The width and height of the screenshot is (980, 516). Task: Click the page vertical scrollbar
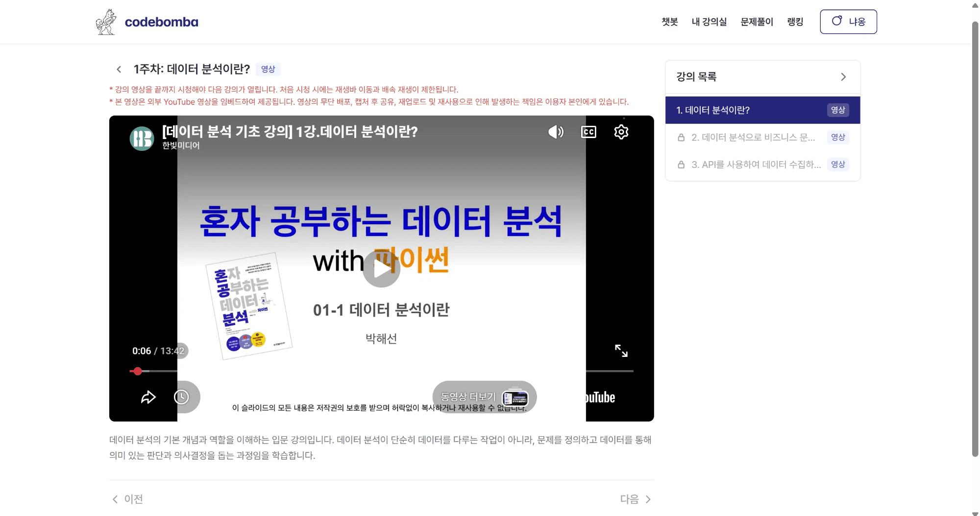[x=975, y=238]
